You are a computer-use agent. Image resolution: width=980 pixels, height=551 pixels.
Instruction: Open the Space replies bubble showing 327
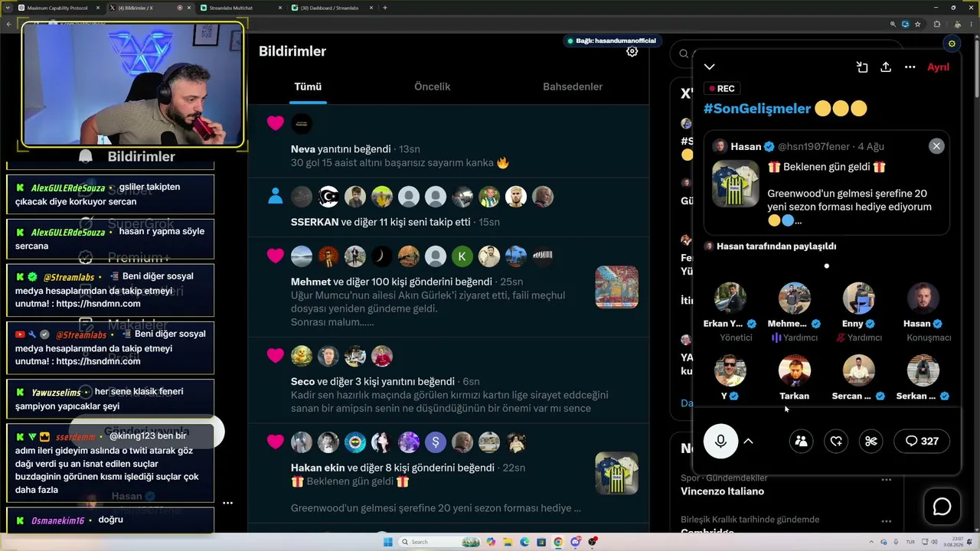(x=922, y=441)
